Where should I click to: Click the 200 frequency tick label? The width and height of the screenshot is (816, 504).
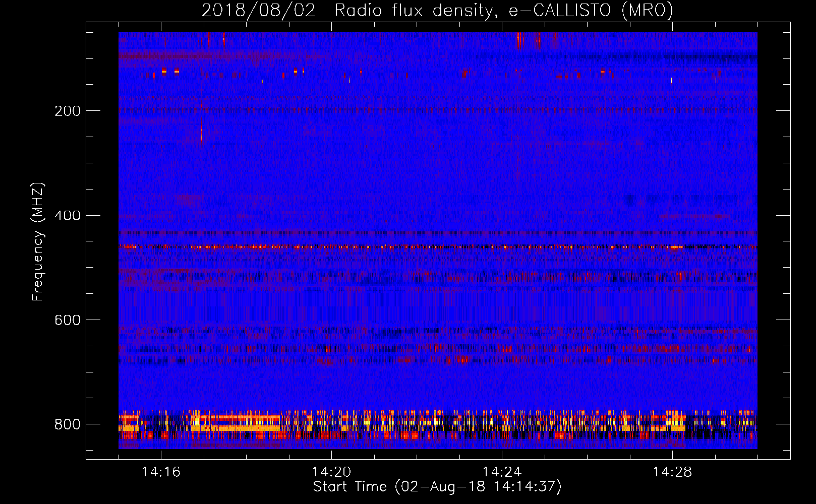[68, 111]
